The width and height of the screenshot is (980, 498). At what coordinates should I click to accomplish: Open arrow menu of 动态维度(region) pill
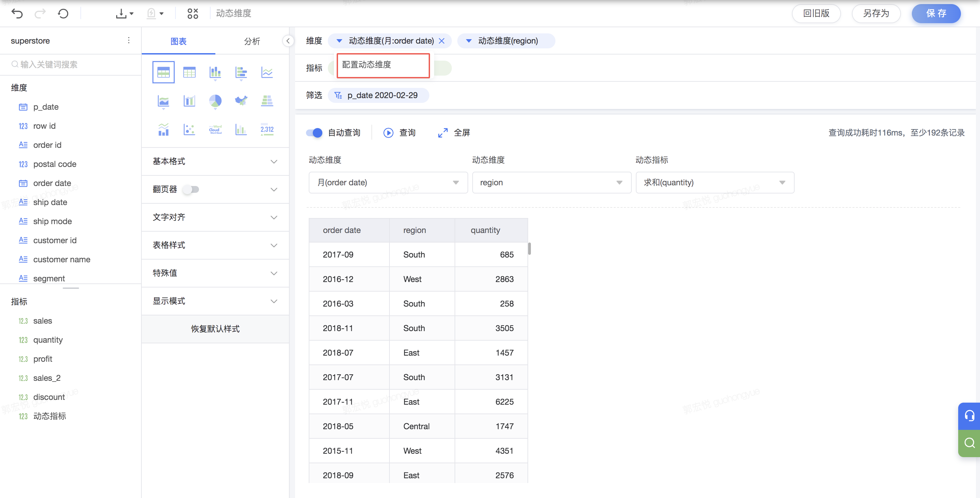(469, 41)
